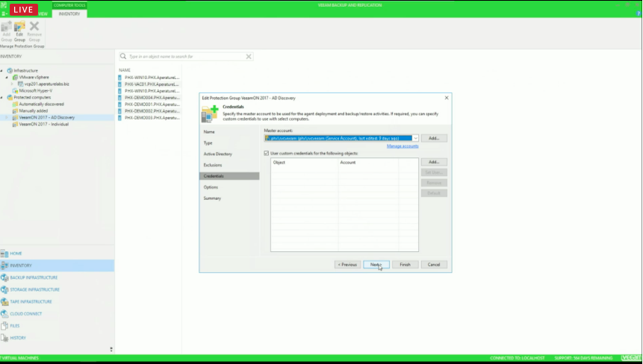Open the Cloud Connect view icon
Viewport: 643px width, 364px height.
click(5, 313)
